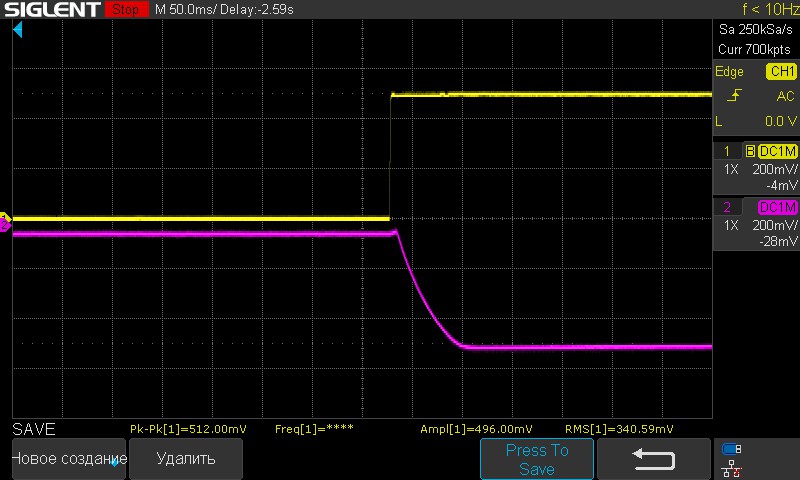Click the yellow channel 1 ground marker

pos(5,217)
